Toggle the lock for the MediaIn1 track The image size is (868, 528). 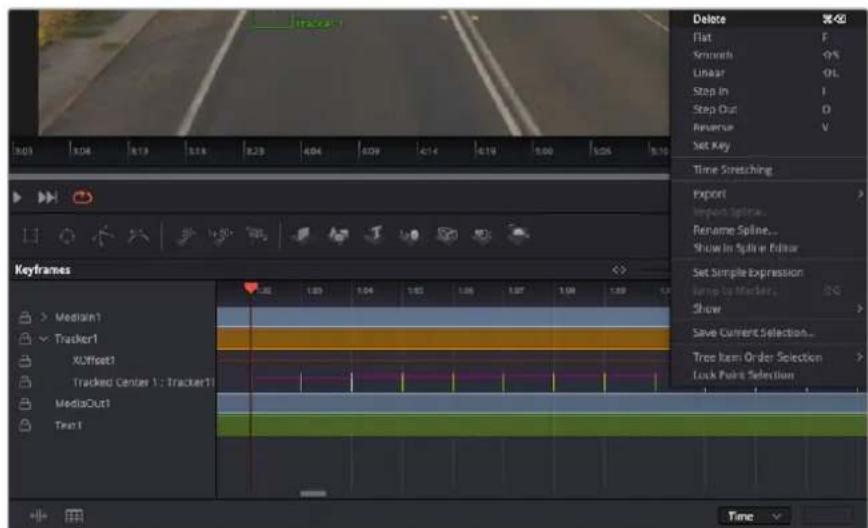tap(25, 317)
